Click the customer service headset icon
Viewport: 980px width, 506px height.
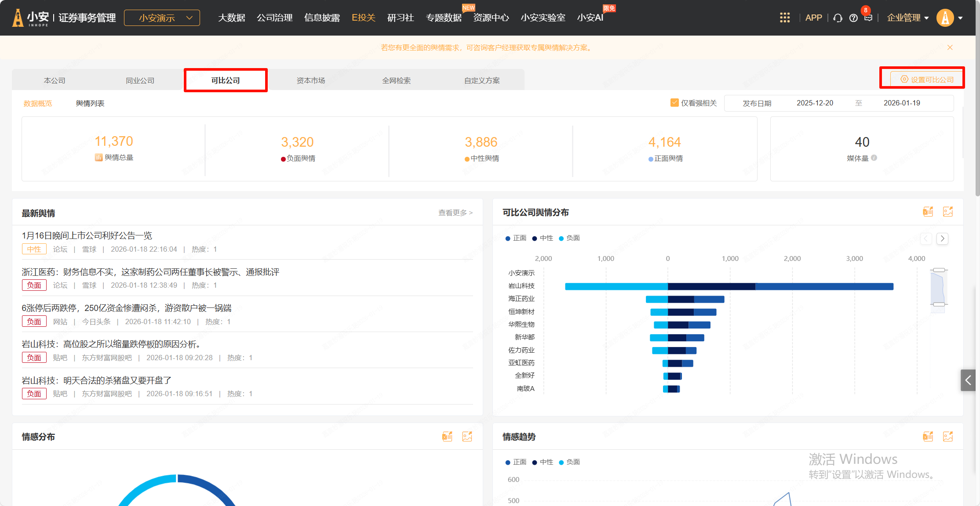click(838, 18)
